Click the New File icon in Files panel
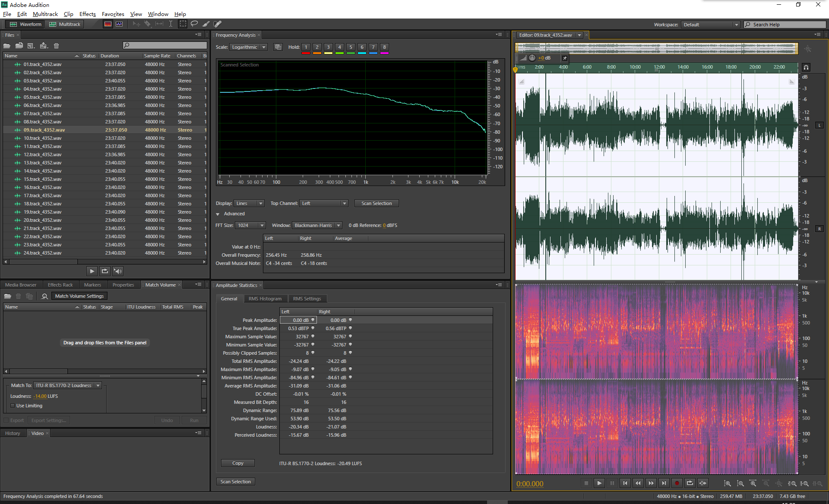Viewport: 829px width, 504px height. pos(31,46)
